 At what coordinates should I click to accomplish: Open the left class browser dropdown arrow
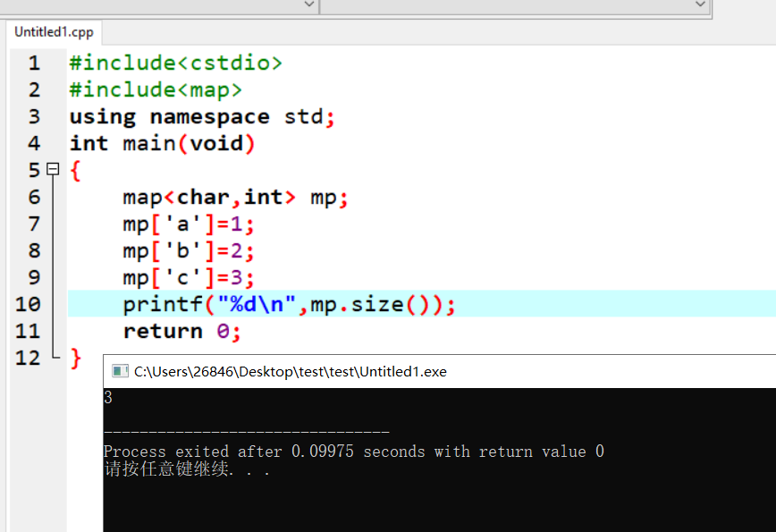pos(309,4)
